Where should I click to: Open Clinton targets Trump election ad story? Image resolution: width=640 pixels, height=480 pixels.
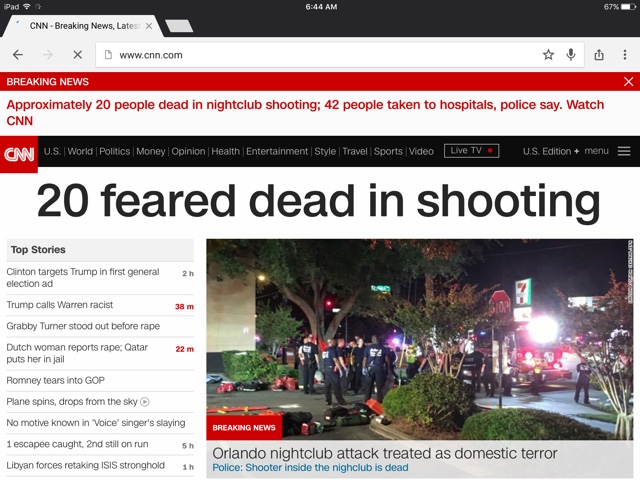pos(83,278)
